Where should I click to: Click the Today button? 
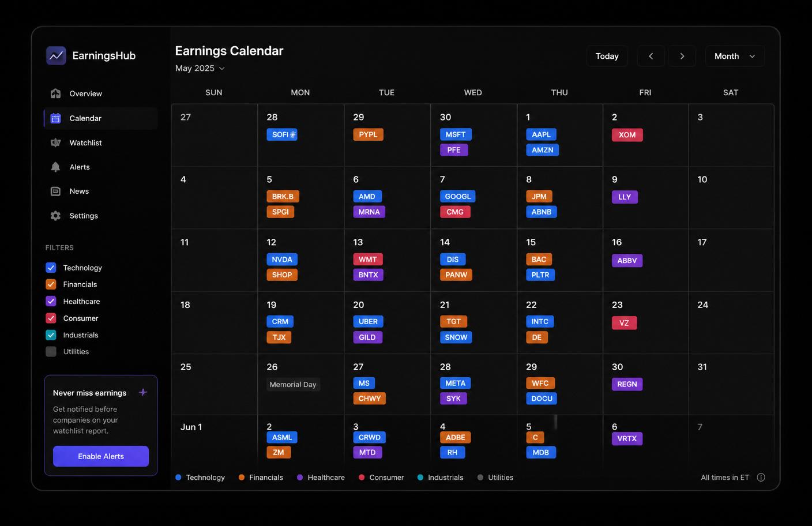tap(607, 56)
